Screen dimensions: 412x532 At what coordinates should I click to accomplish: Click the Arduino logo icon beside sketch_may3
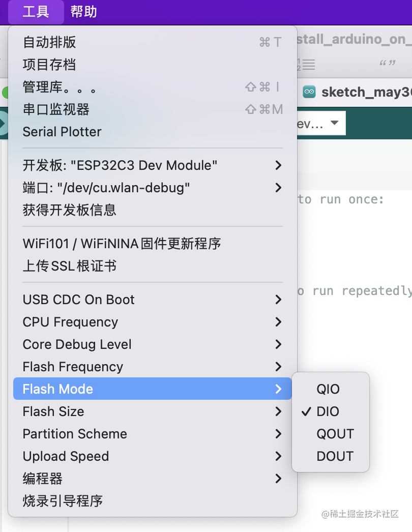(309, 92)
